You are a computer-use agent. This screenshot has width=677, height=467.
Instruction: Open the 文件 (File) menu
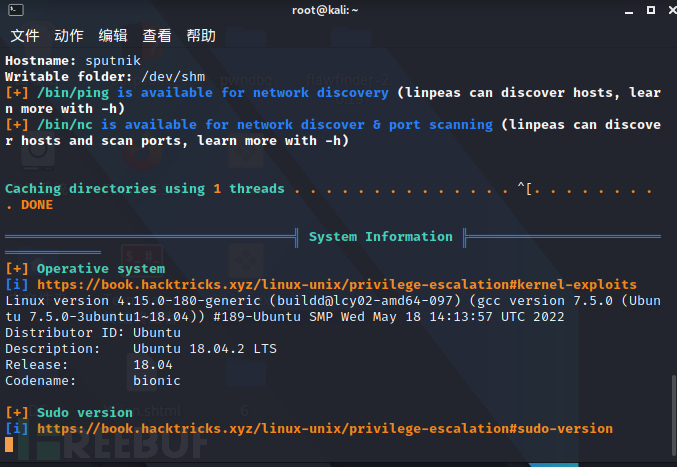(x=25, y=35)
